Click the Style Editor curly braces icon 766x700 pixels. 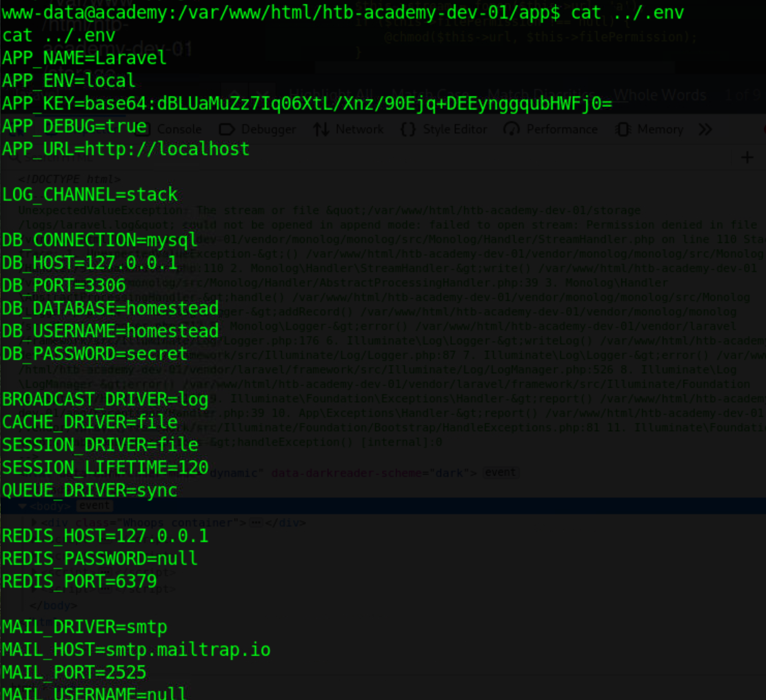click(x=408, y=130)
